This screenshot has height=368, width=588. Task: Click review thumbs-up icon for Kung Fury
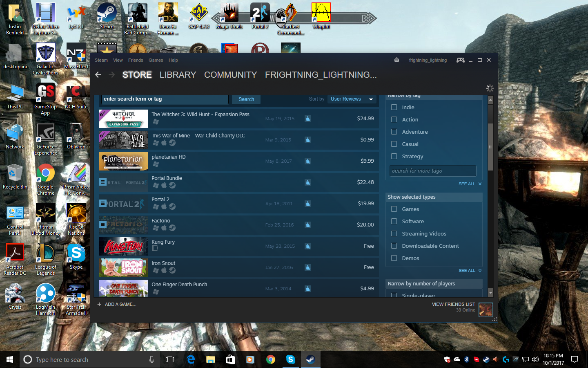tap(308, 246)
